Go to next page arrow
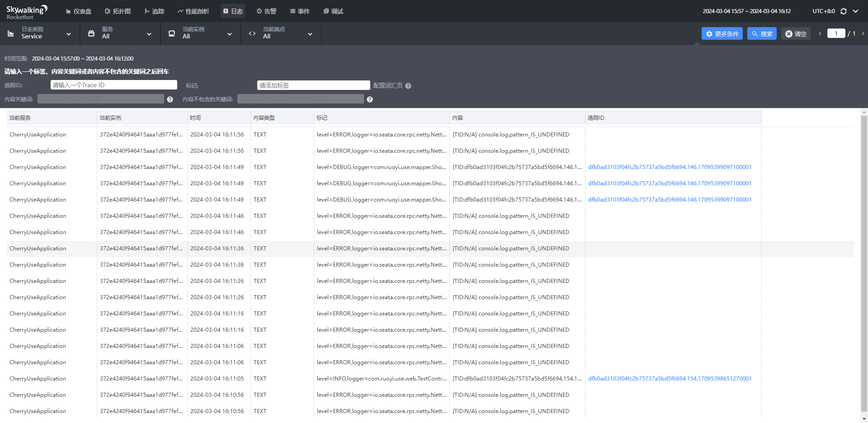Viewport: 868px width, 423px height. [x=863, y=33]
